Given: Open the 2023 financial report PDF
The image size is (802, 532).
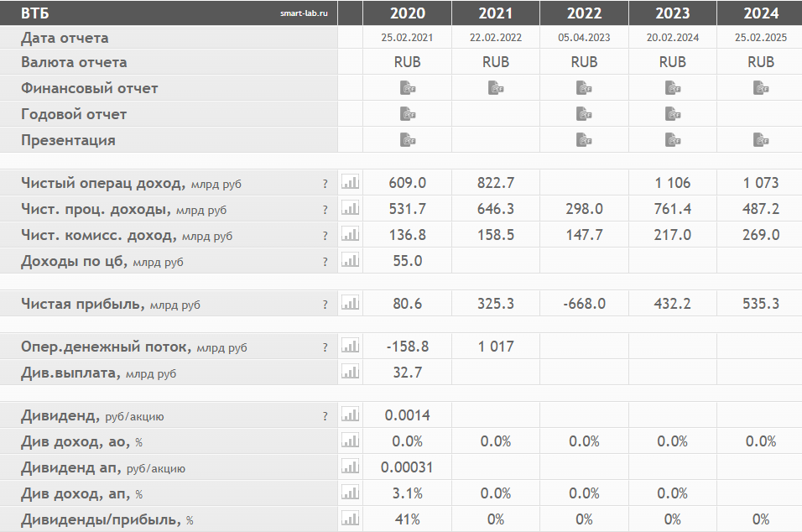Looking at the screenshot, I should point(673,88).
